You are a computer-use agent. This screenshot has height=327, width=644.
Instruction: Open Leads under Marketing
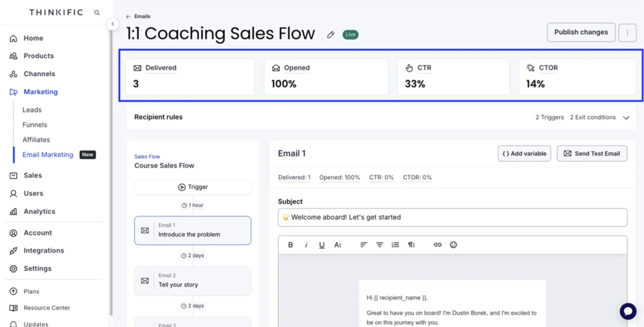click(x=32, y=110)
